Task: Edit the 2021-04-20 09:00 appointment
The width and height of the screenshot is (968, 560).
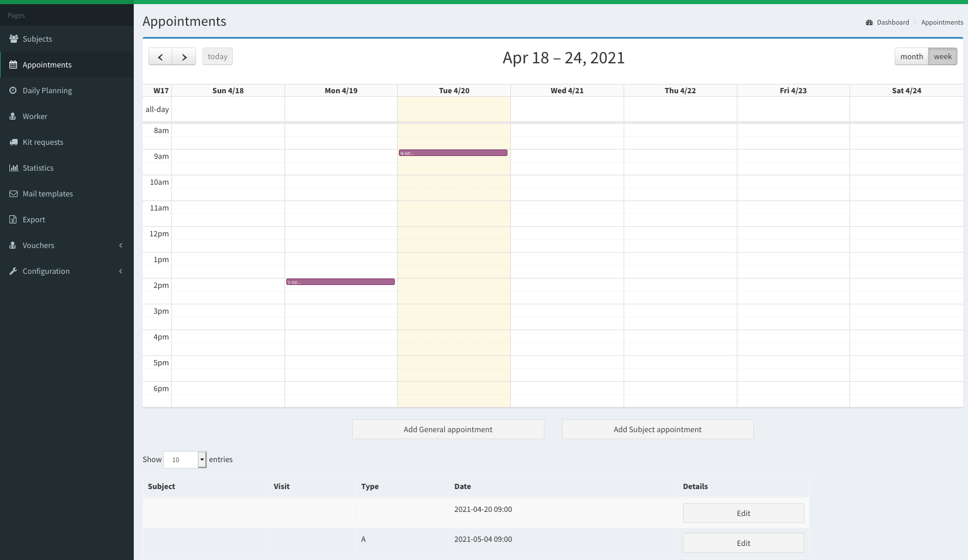Action: point(743,513)
